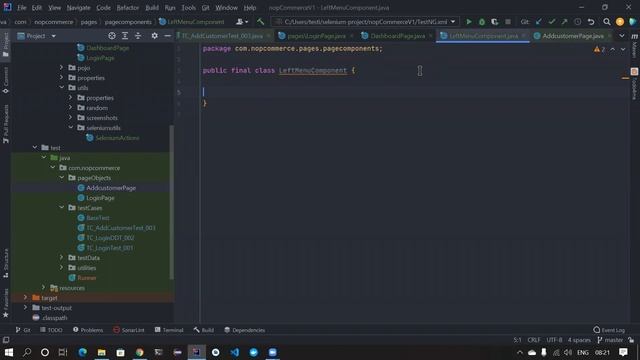The image size is (640, 360).
Task: Open Project panel settings gear
Action: (154, 36)
